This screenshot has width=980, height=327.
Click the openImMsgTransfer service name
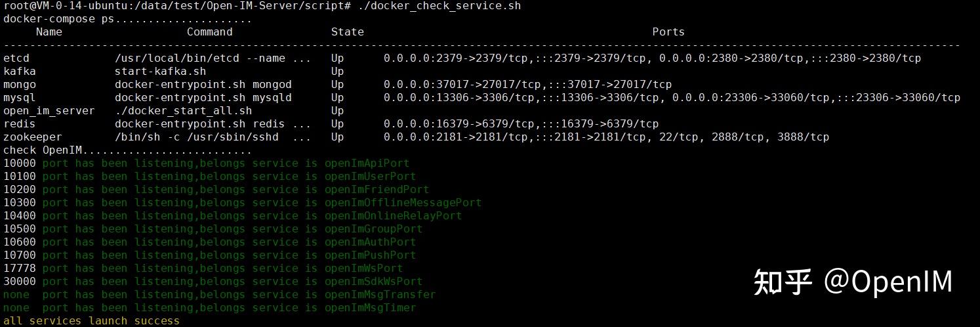click(380, 295)
